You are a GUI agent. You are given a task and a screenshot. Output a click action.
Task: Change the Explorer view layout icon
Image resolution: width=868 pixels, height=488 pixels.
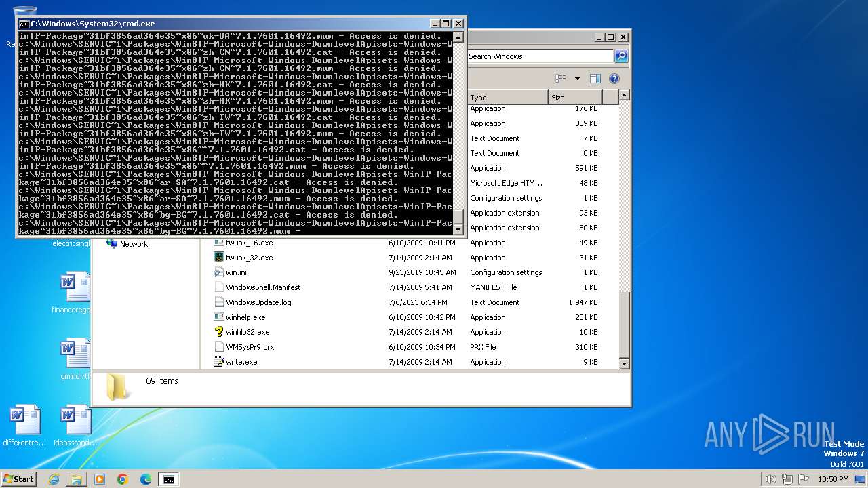click(x=561, y=79)
